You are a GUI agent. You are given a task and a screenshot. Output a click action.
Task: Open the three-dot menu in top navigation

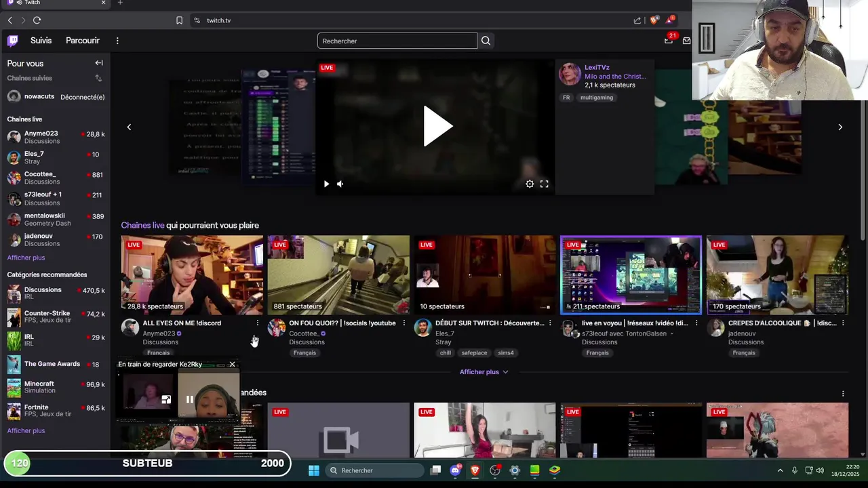[117, 41]
